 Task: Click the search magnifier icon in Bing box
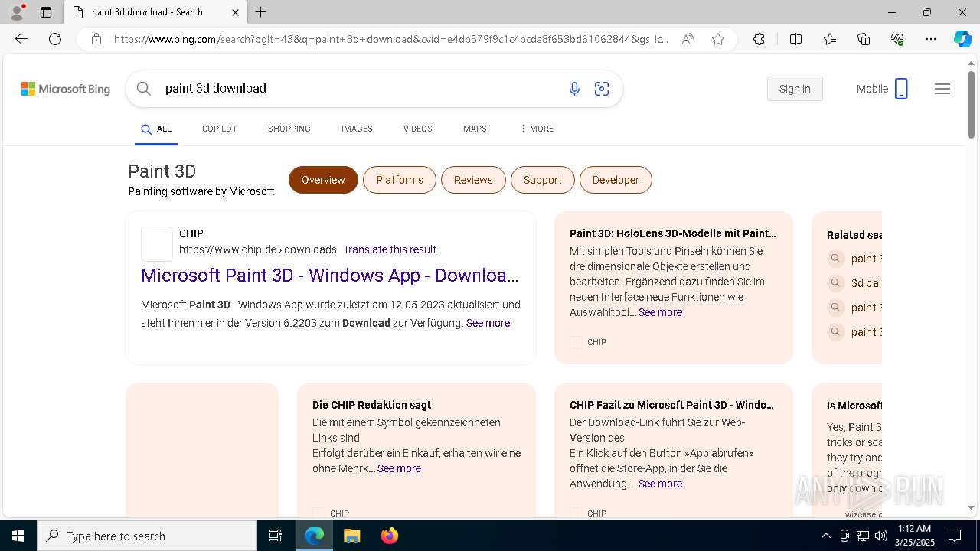pos(143,89)
